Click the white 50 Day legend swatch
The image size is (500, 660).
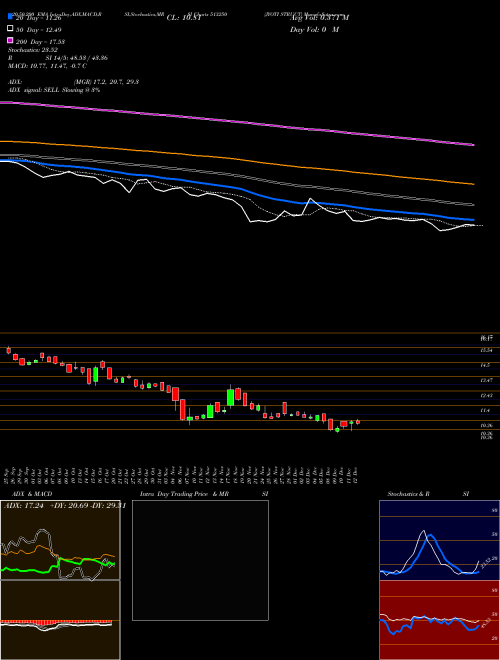(11, 29)
